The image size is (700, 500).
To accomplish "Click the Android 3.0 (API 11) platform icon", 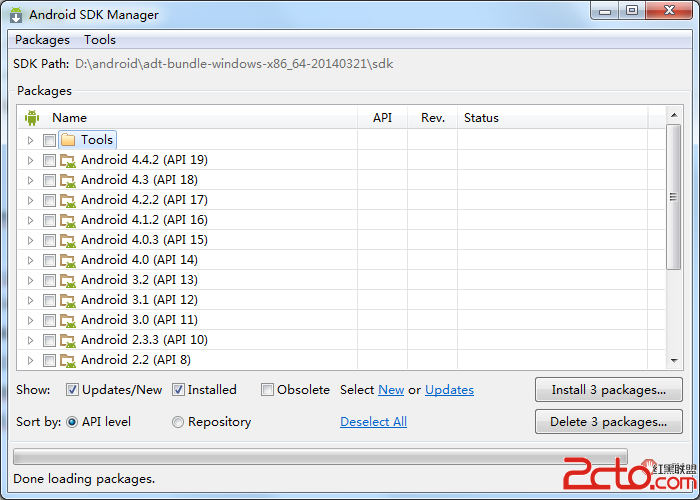I will point(68,320).
